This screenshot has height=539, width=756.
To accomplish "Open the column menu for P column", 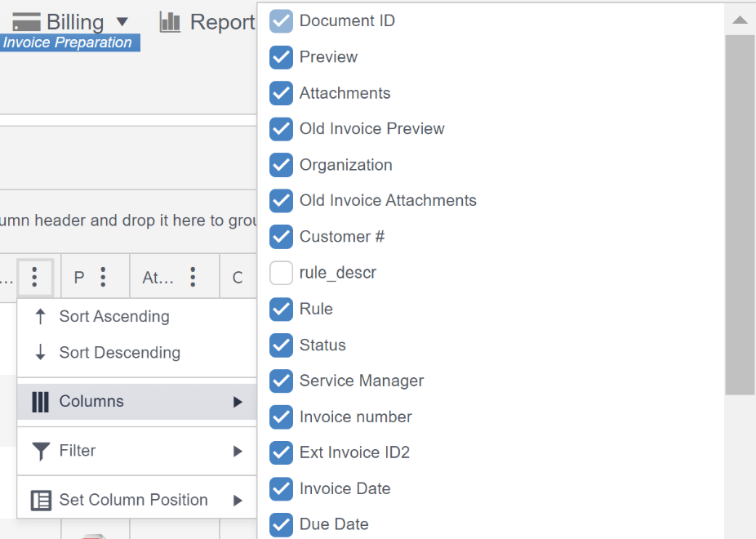I will pos(103,277).
